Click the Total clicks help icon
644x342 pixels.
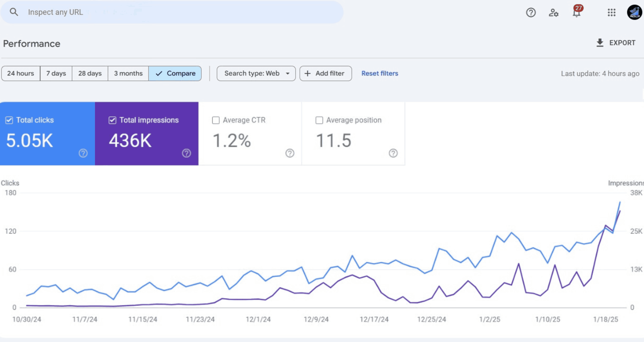pyautogui.click(x=83, y=153)
